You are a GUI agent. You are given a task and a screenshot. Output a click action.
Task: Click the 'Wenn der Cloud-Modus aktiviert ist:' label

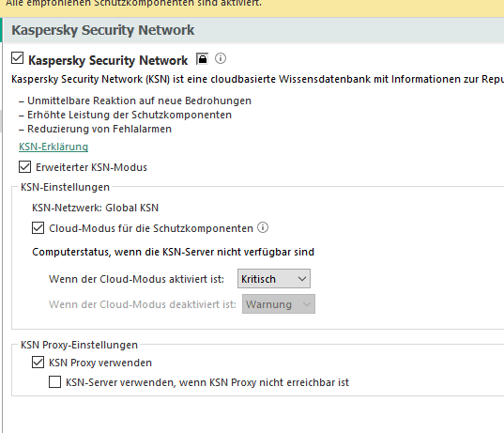136,279
